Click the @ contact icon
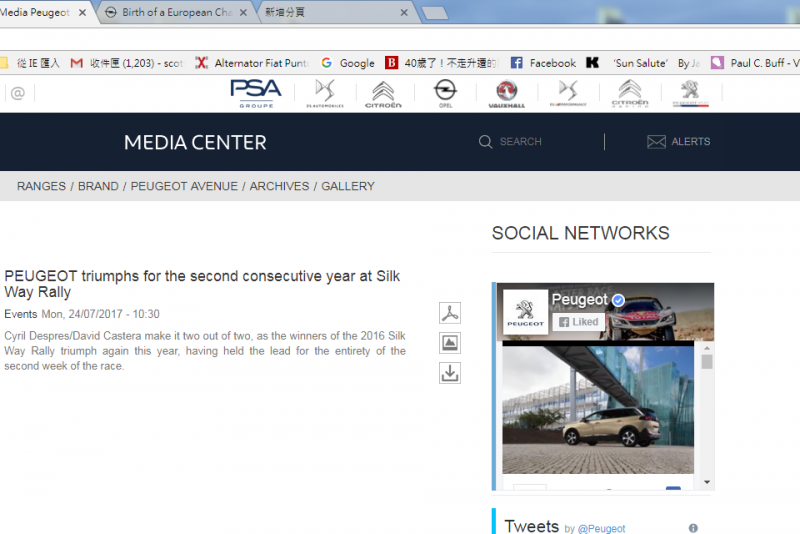 tap(18, 93)
